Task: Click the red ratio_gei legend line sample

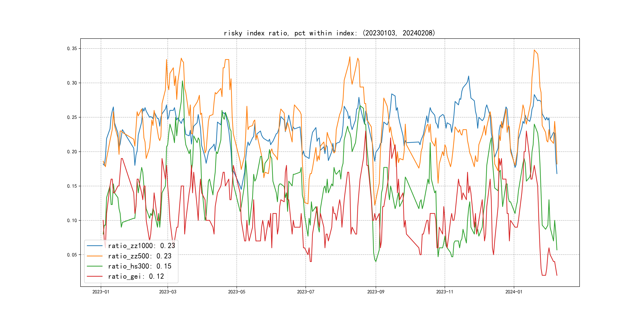Action: [x=94, y=276]
